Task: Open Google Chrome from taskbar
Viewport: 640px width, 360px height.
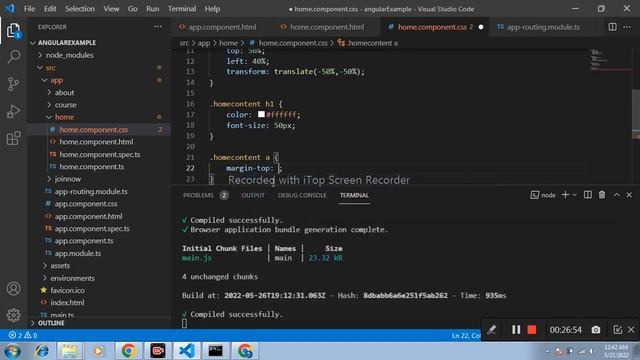Action: tap(128, 351)
